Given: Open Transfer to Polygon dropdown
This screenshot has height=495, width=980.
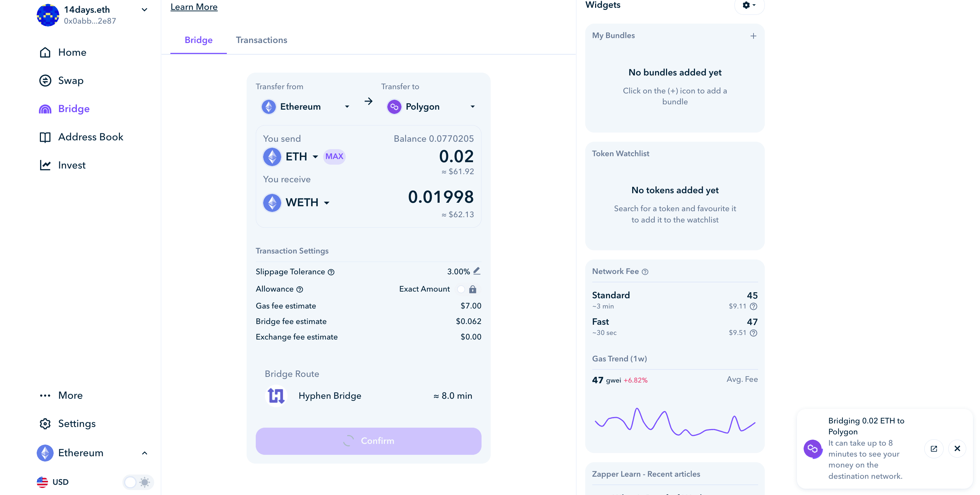Looking at the screenshot, I should [x=431, y=106].
